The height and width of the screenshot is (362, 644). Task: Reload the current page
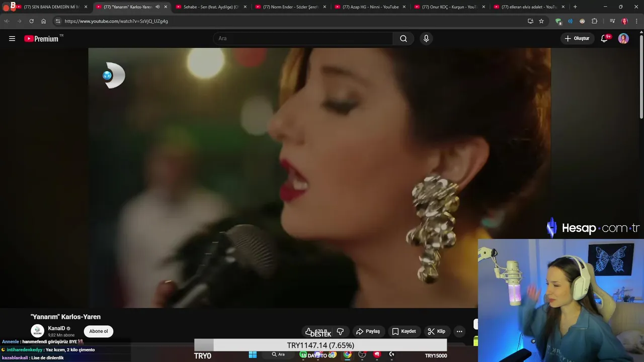31,21
